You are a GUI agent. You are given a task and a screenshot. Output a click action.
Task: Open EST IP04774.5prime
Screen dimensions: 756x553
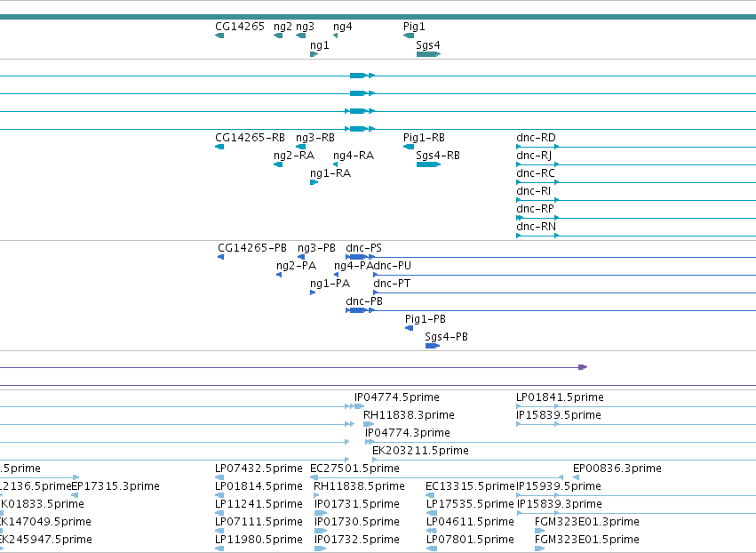point(397,397)
